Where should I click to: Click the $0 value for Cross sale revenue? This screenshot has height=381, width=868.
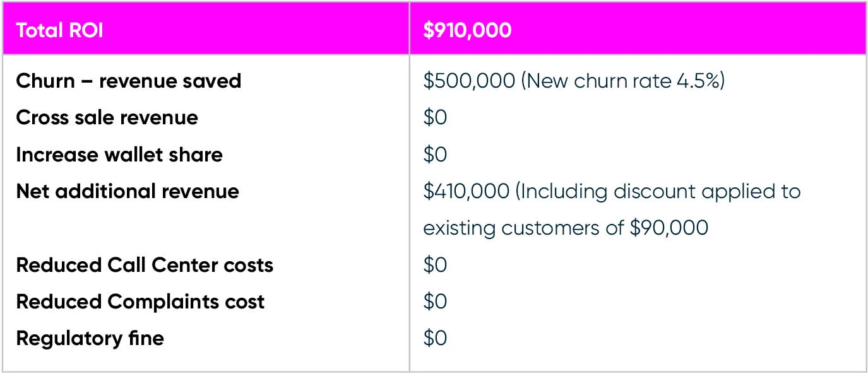click(x=435, y=118)
